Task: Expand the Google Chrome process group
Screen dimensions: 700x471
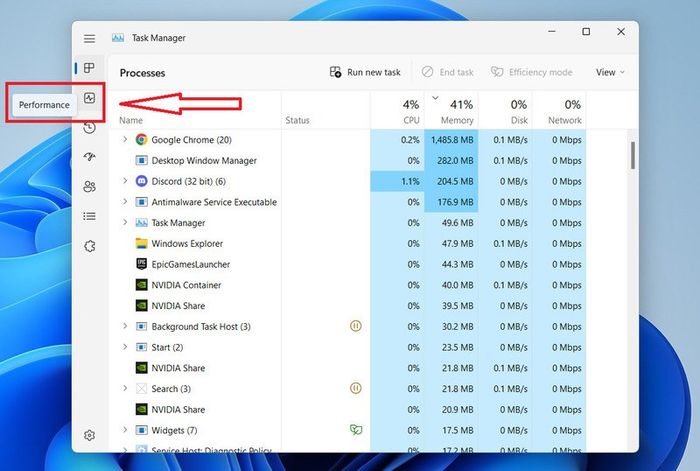Action: (125, 139)
